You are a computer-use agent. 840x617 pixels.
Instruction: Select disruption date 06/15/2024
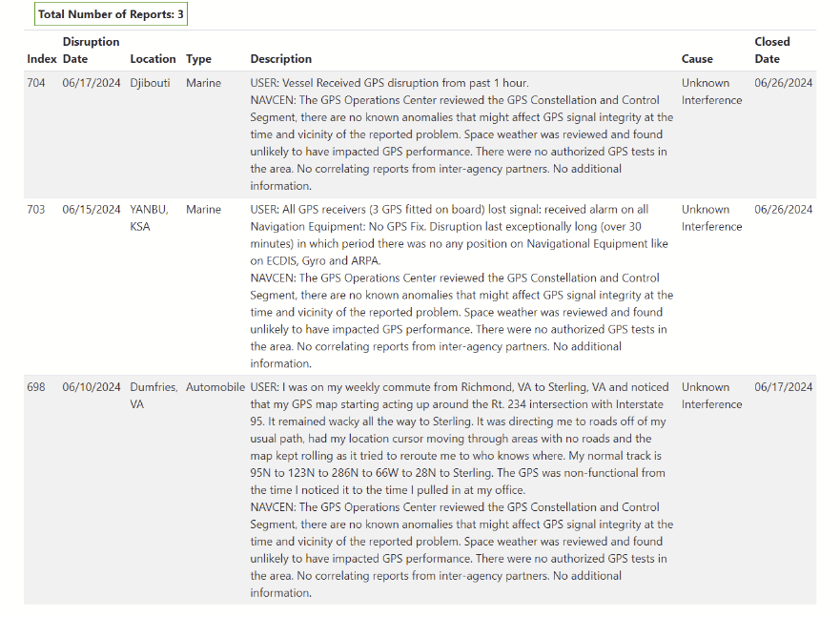92,210
